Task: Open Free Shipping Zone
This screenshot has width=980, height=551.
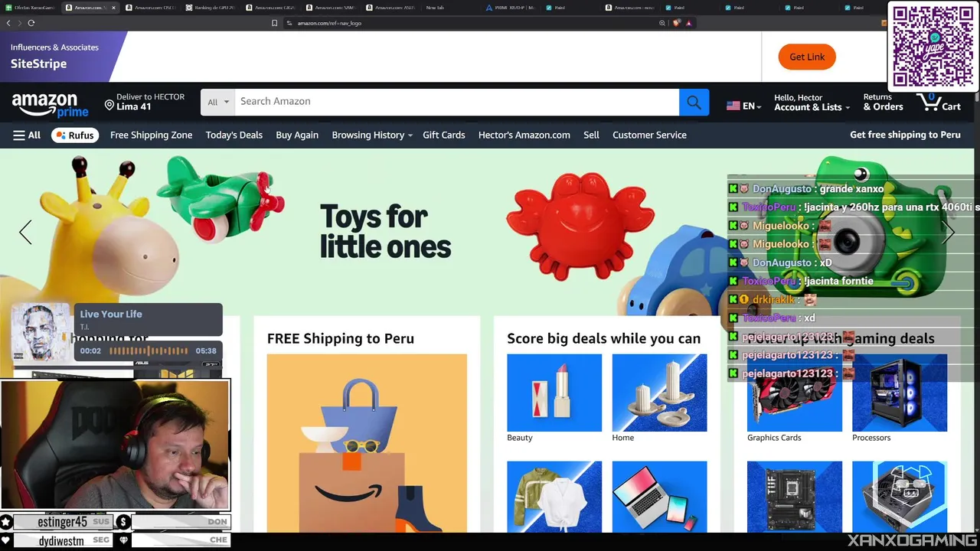Action: point(151,135)
